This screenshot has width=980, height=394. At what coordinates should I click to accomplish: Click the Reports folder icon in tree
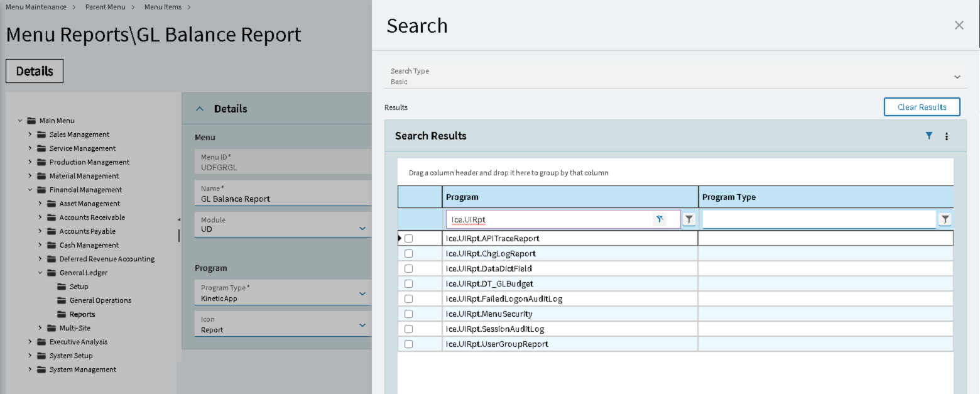click(62, 314)
